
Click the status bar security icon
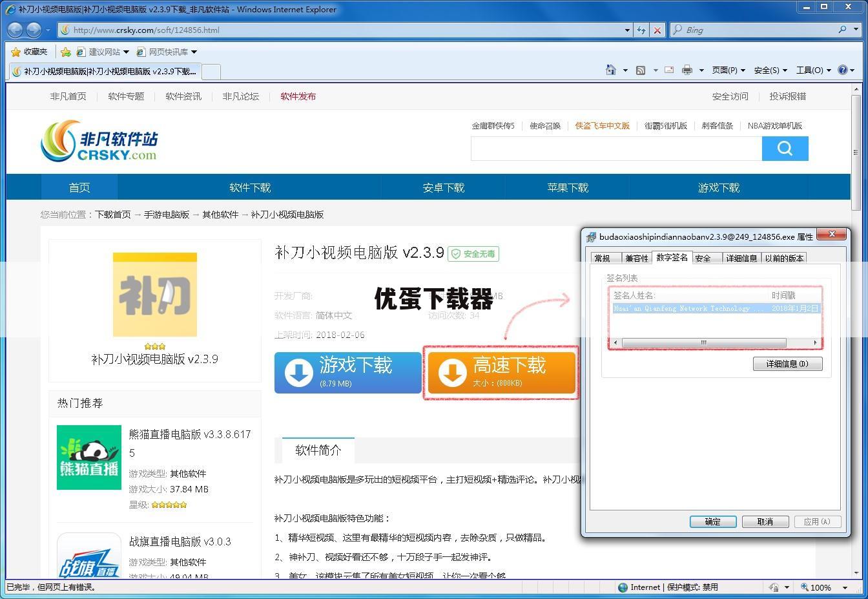774,587
